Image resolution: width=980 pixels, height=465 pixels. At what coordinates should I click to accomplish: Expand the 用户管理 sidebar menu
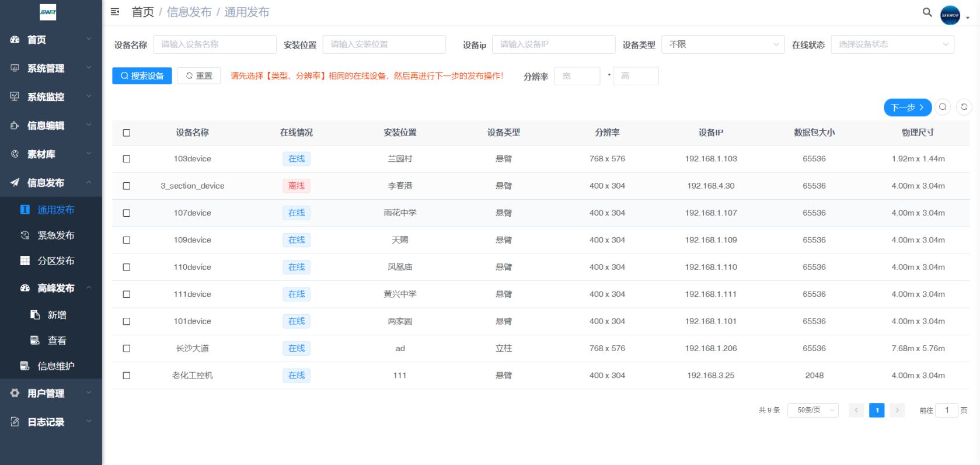click(51, 394)
